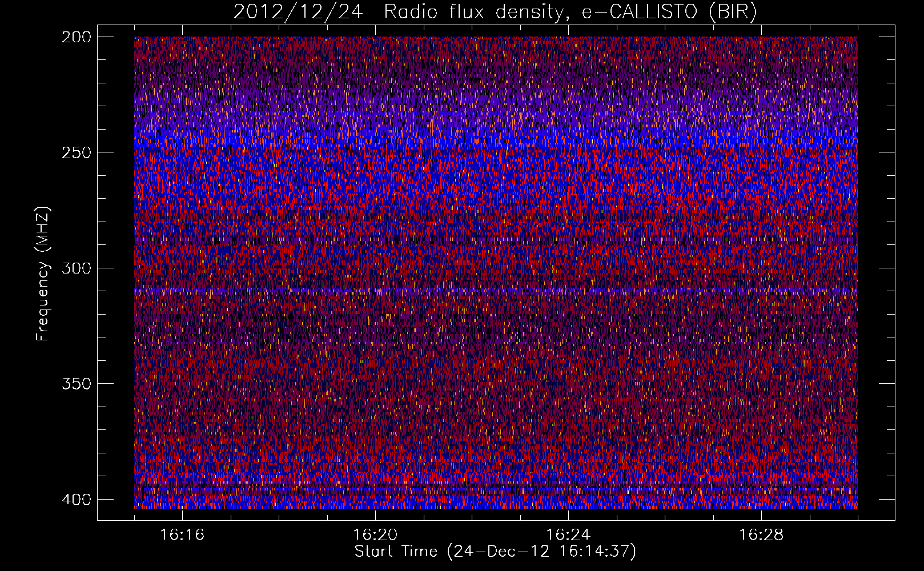The image size is (924, 571).
Task: Click the '16:16' time tick label
Action: click(182, 535)
